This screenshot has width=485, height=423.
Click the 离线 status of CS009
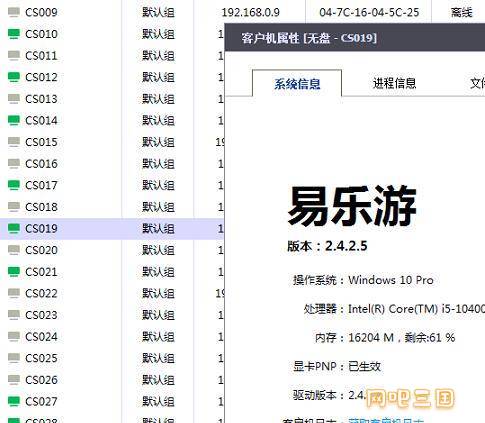(x=462, y=13)
